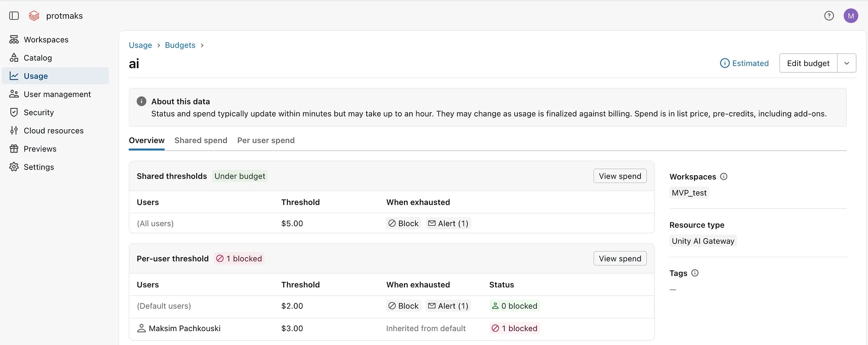Switch to the Shared spend tab
Screen dimensions: 868x345
201,140
